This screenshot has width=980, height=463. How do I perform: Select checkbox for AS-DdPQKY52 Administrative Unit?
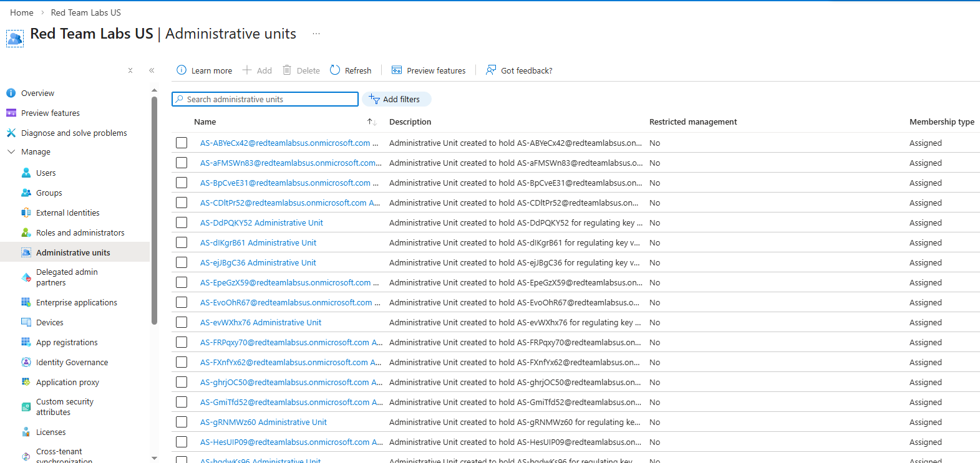182,223
